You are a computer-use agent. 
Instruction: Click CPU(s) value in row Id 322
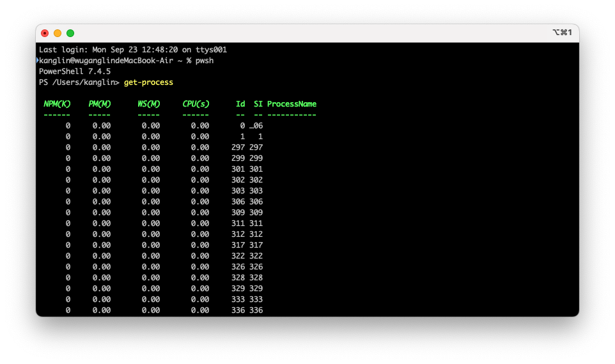click(x=200, y=256)
